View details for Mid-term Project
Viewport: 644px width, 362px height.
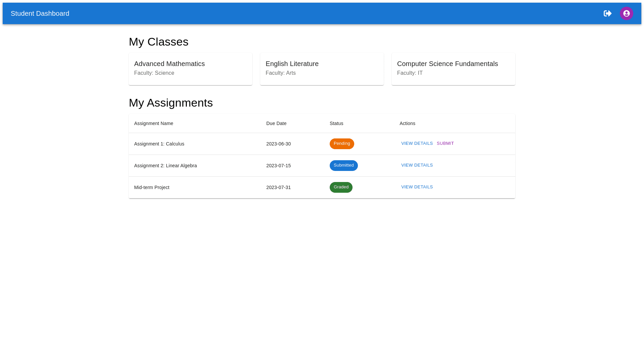[417, 187]
